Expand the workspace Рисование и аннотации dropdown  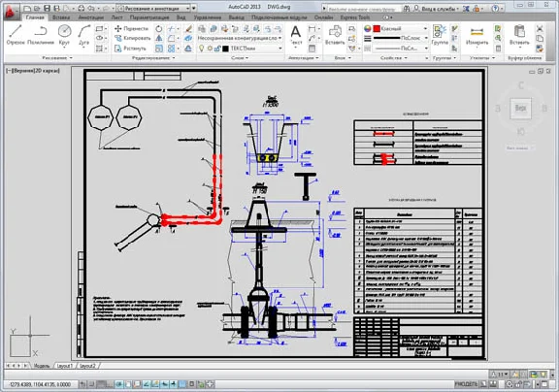pyautogui.click(x=153, y=8)
